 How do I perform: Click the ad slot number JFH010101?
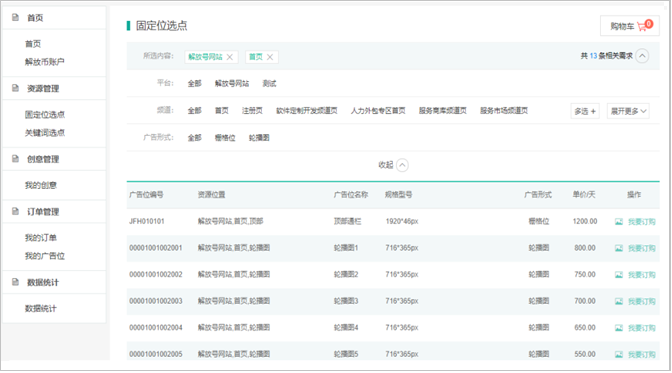point(147,221)
